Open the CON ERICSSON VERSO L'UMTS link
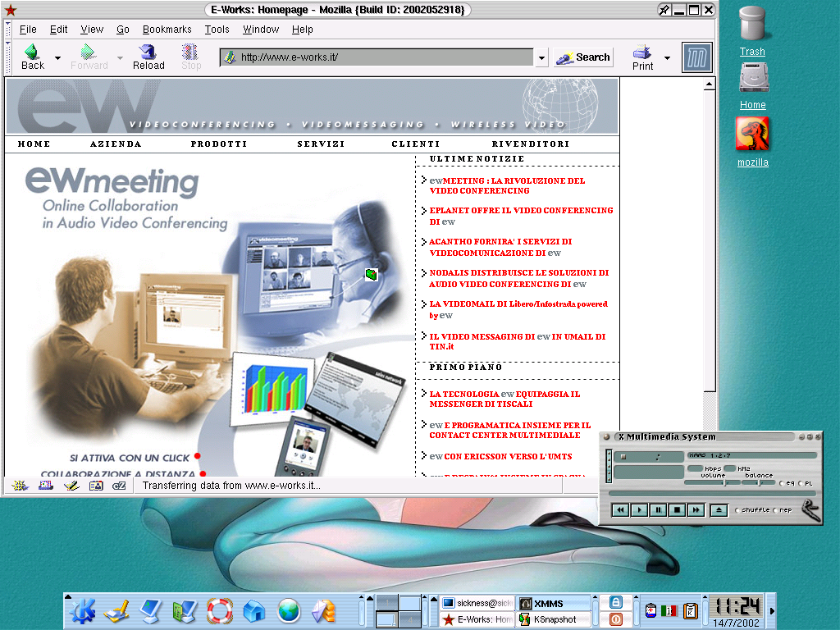Image resolution: width=840 pixels, height=630 pixels. 508,456
